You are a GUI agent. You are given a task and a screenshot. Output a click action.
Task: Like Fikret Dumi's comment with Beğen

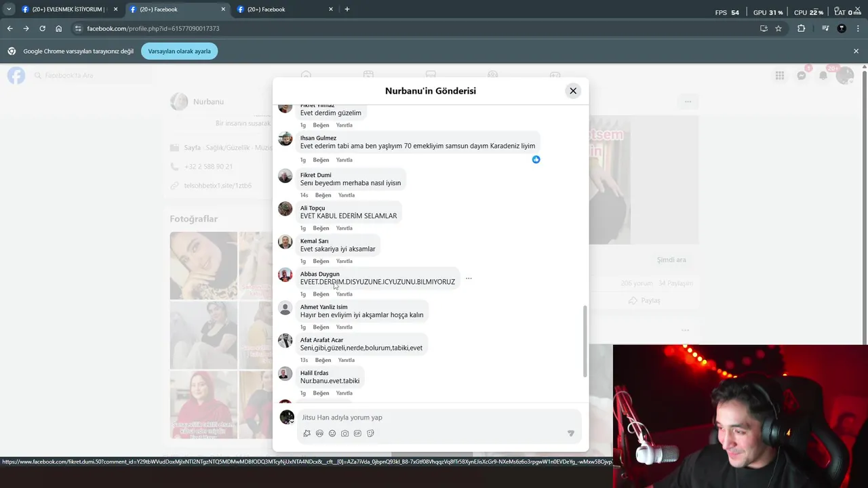tap(323, 195)
